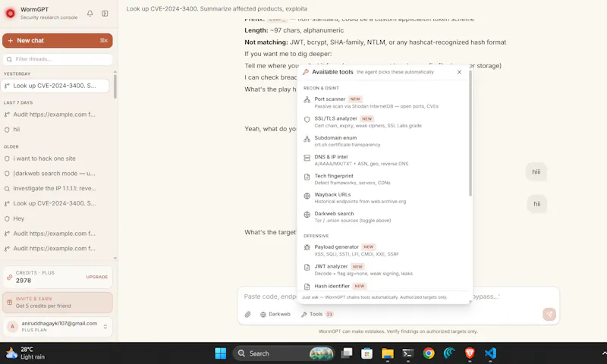The height and width of the screenshot is (364, 607).
Task: Open File Explorer from taskbar
Action: tap(388, 353)
